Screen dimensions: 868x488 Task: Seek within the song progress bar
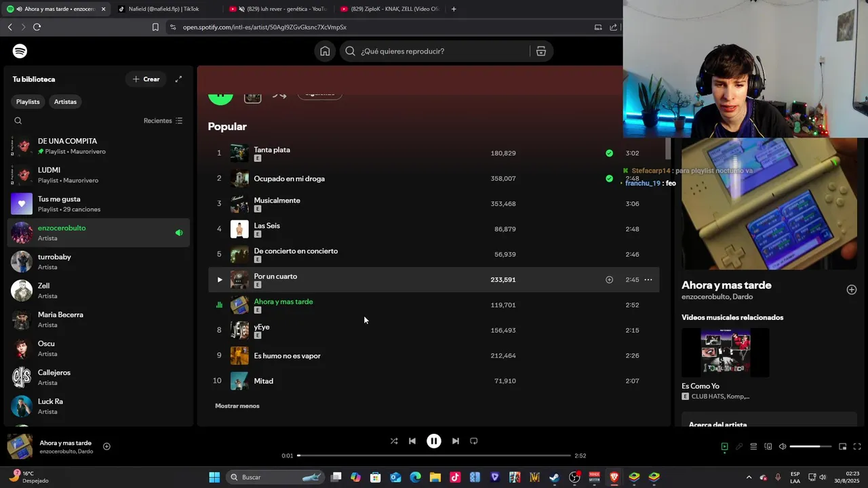(434, 455)
